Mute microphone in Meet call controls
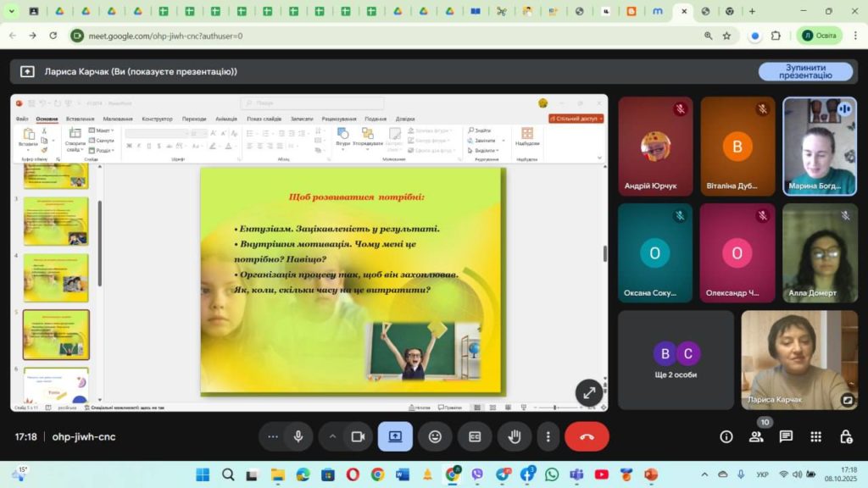The width and height of the screenshot is (868, 488). 298,436
